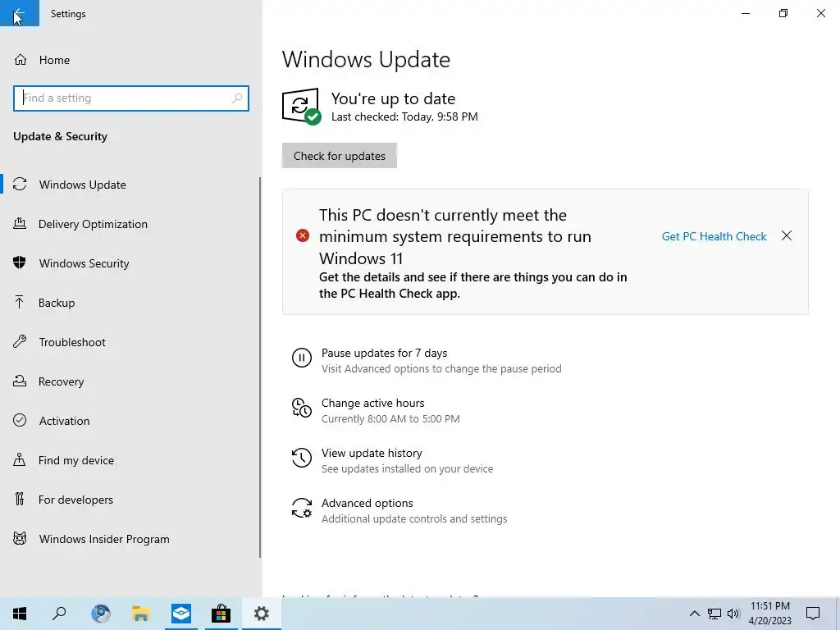840x630 pixels.
Task: Go to Backup settings
Action: [x=57, y=303]
